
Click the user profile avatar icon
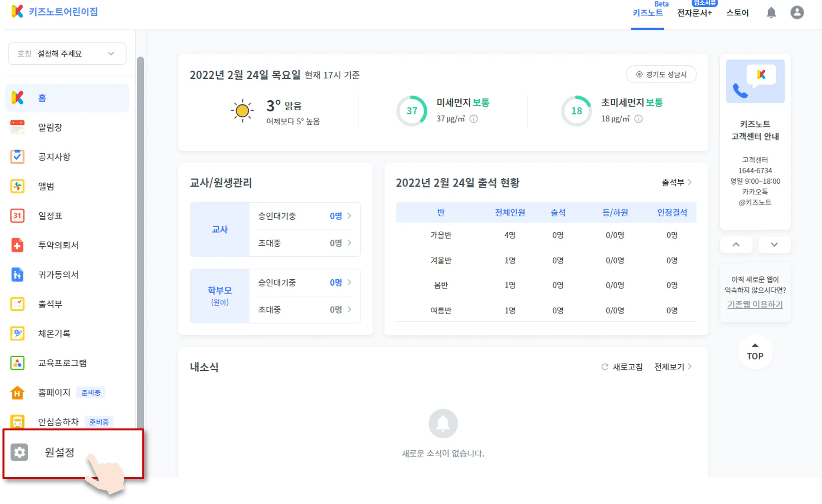[x=797, y=12]
